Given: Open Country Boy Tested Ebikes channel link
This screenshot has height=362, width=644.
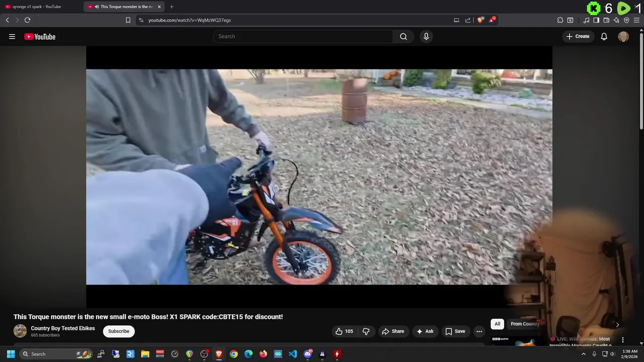Looking at the screenshot, I should tap(63, 328).
